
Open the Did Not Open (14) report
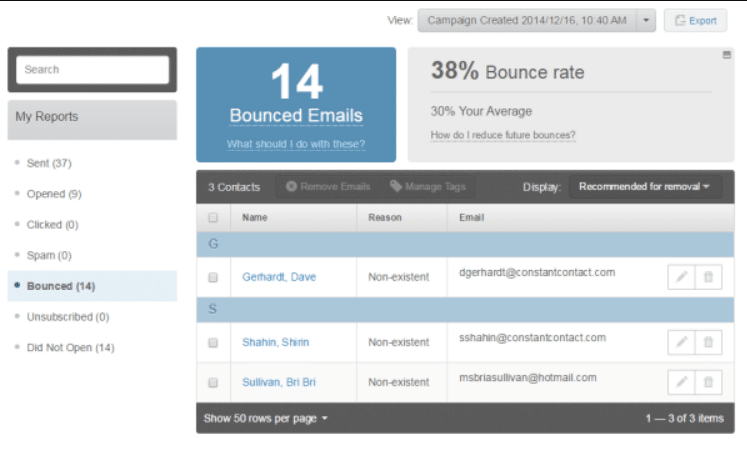(71, 348)
